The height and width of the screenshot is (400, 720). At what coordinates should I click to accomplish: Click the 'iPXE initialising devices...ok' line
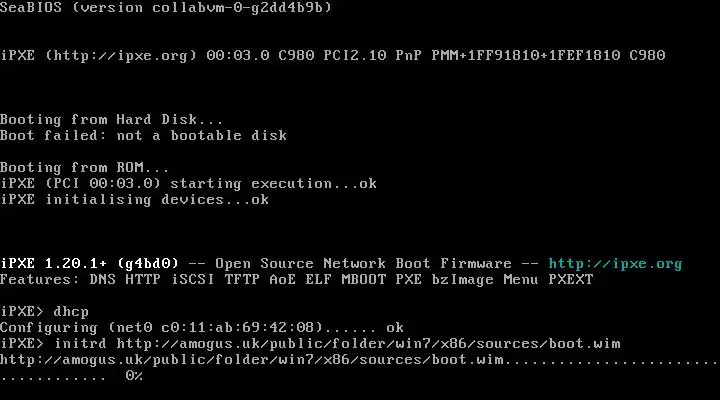point(135,200)
